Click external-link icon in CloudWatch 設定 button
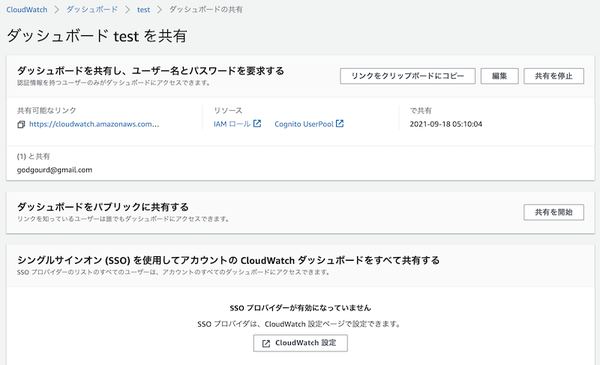Viewport: 600px width, 365px height. (266, 344)
